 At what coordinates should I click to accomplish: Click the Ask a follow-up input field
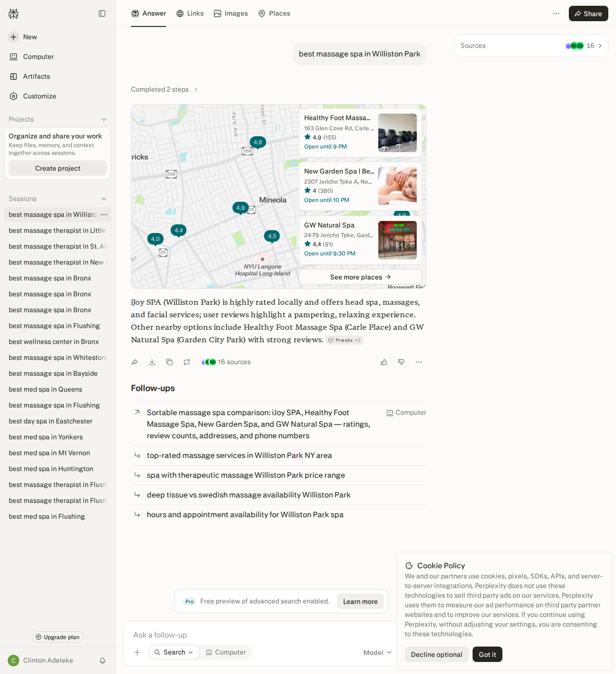pyautogui.click(x=260, y=635)
